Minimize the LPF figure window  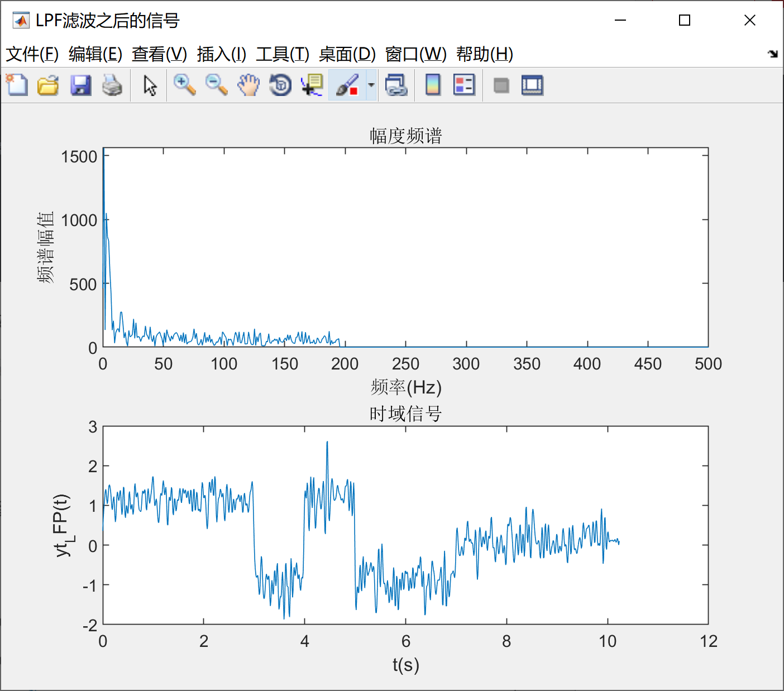620,21
